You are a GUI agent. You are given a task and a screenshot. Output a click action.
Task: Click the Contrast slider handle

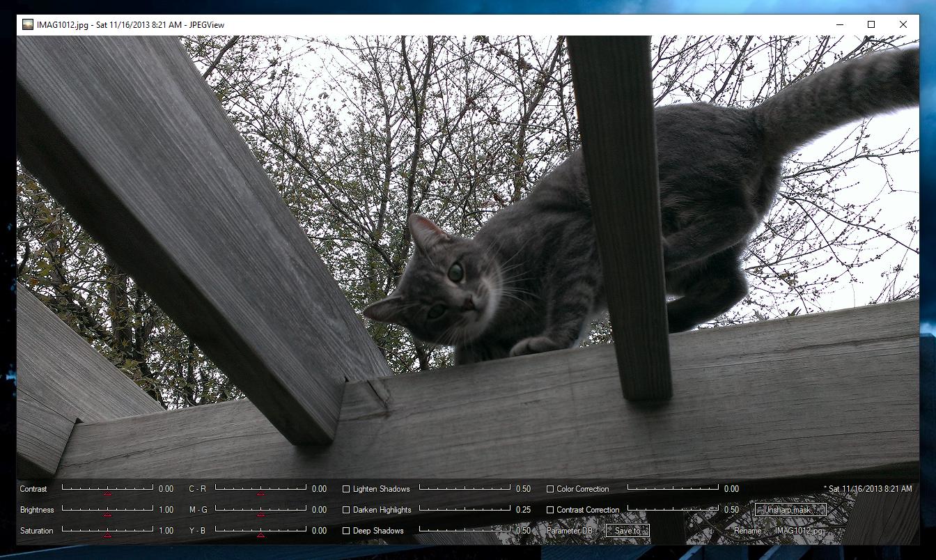(x=107, y=493)
